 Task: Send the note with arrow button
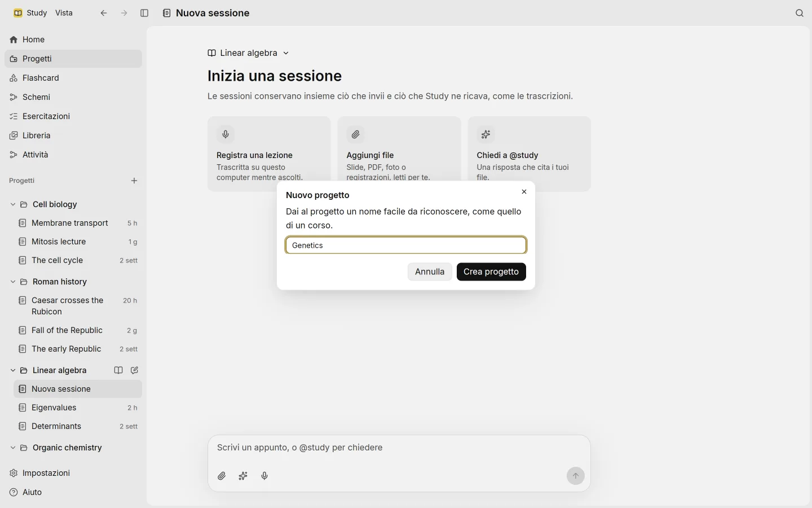tap(576, 476)
